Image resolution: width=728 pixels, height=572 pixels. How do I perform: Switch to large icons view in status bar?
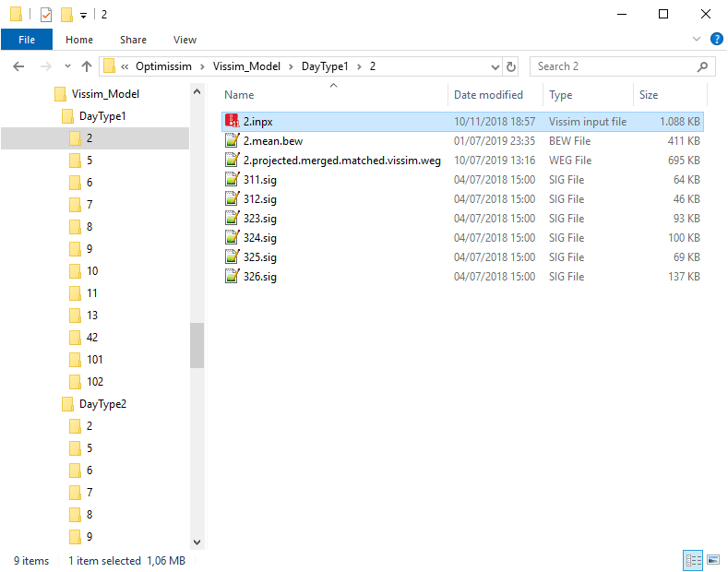click(712, 560)
